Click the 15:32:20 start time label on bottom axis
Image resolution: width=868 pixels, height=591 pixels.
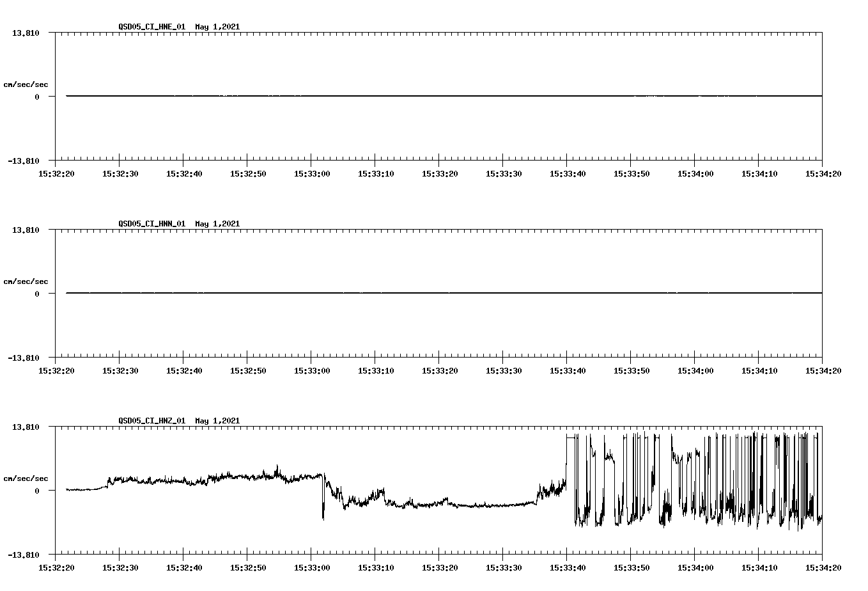point(57,569)
